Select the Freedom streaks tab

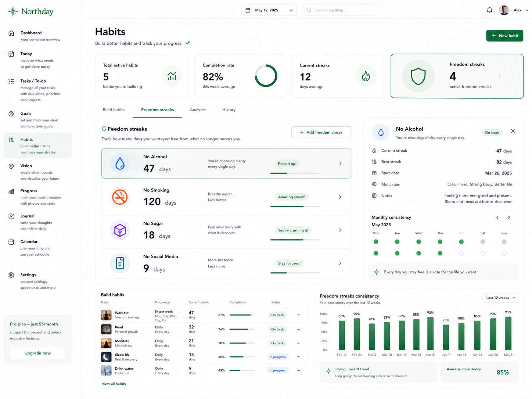[157, 110]
